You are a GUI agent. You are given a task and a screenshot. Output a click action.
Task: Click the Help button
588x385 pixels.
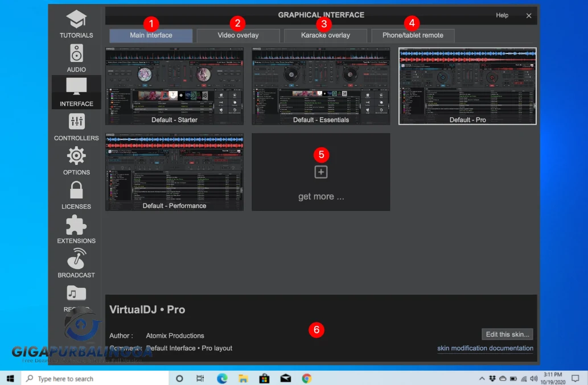tap(502, 15)
